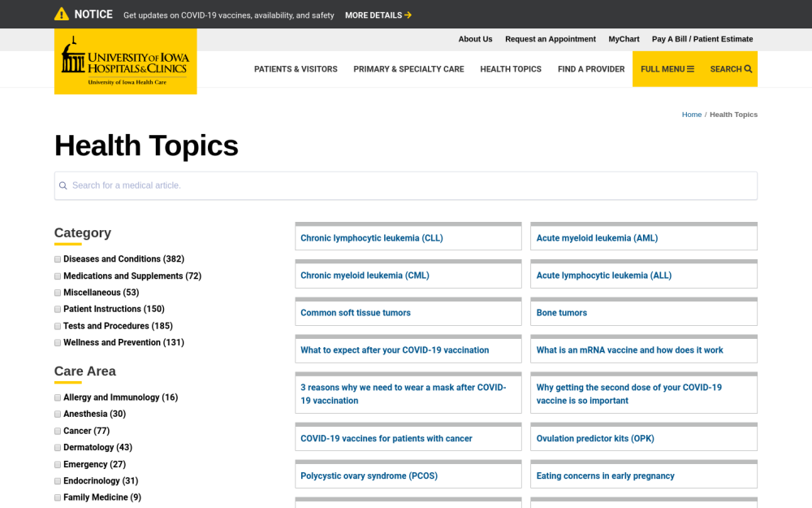Enable the Medications and Supplements filter

pyautogui.click(x=57, y=276)
